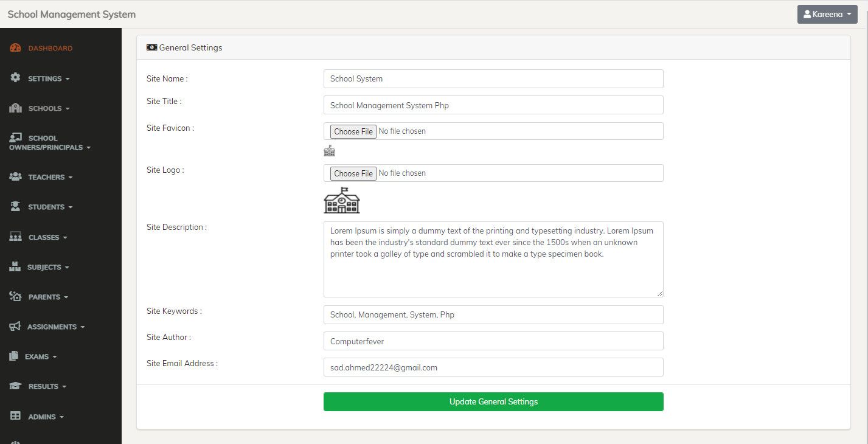Click the Exams copy icon
This screenshot has height=444, width=868.
(14, 356)
